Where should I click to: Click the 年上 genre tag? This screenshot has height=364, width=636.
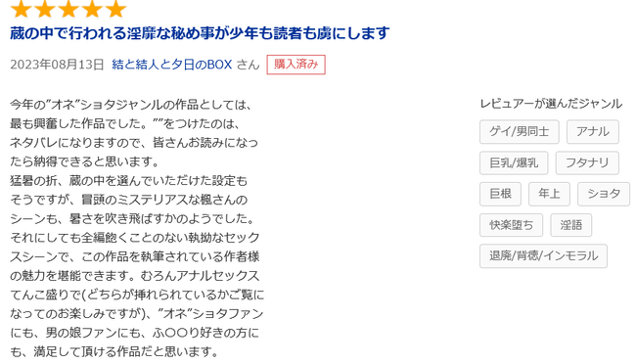(549, 194)
